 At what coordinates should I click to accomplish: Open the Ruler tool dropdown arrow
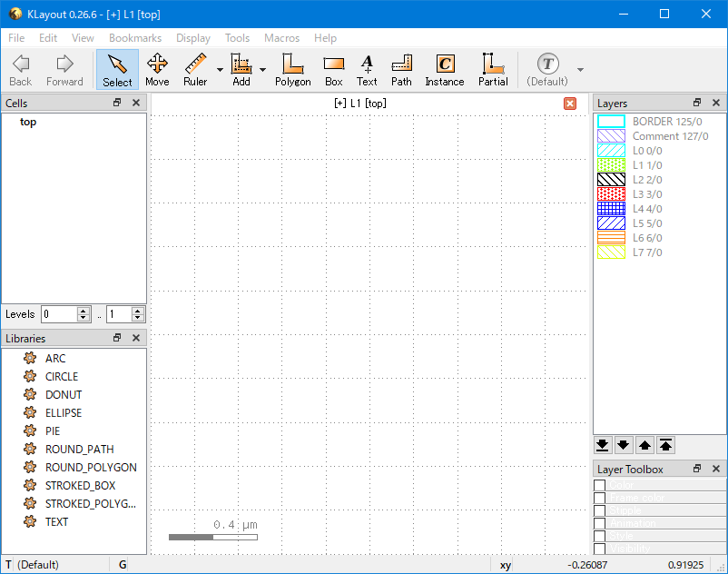(x=220, y=70)
